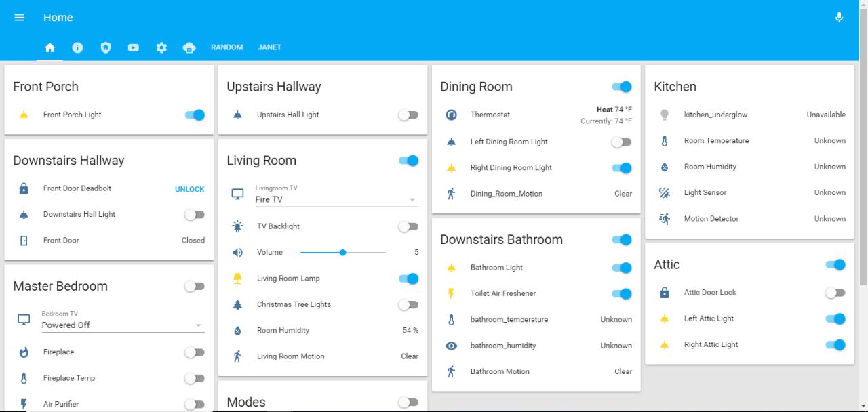Screen dimensions: 868x412
Task: Click UNLOCK for Front Door Deadbolt
Action: coord(189,189)
